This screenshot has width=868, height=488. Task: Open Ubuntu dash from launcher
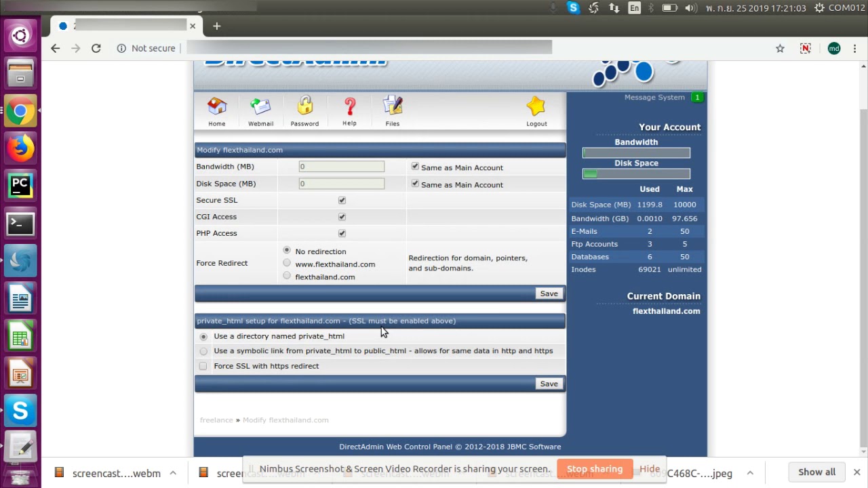[20, 35]
